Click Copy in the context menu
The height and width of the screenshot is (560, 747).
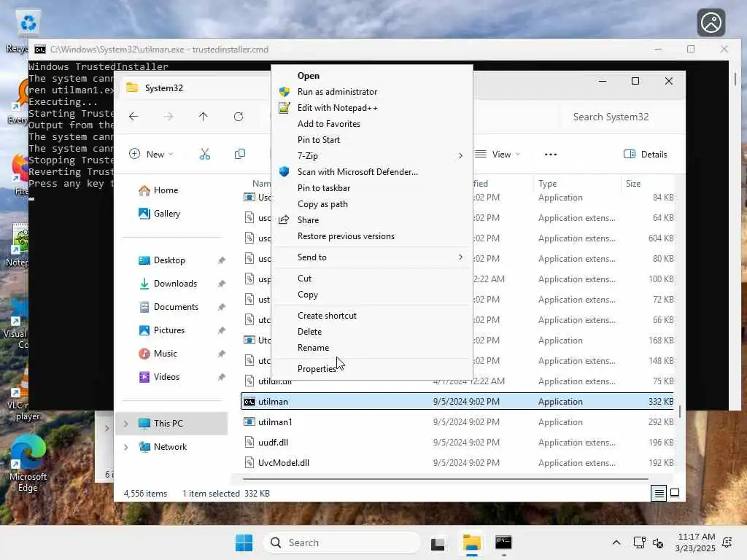[x=307, y=295]
